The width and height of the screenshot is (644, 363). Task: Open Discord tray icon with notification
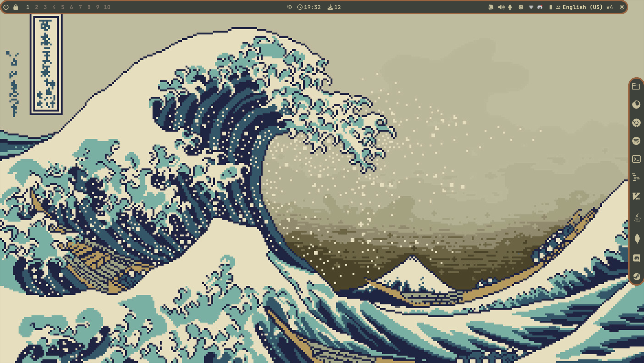pos(540,7)
